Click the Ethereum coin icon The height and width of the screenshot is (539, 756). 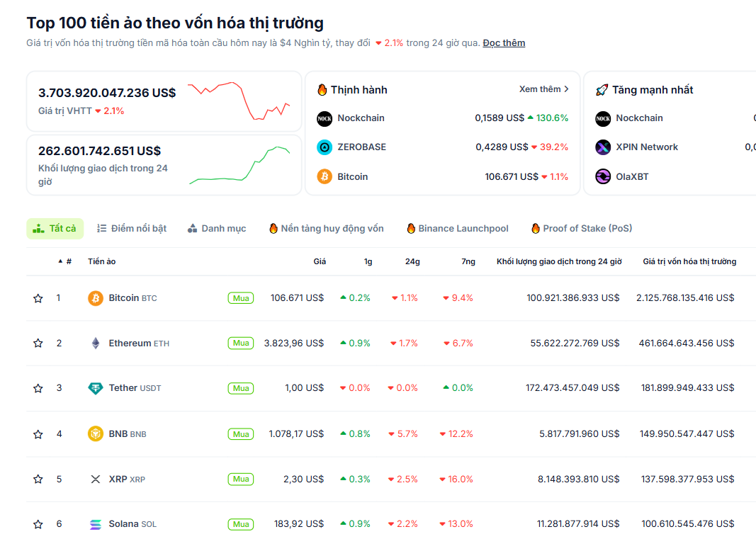click(96, 344)
